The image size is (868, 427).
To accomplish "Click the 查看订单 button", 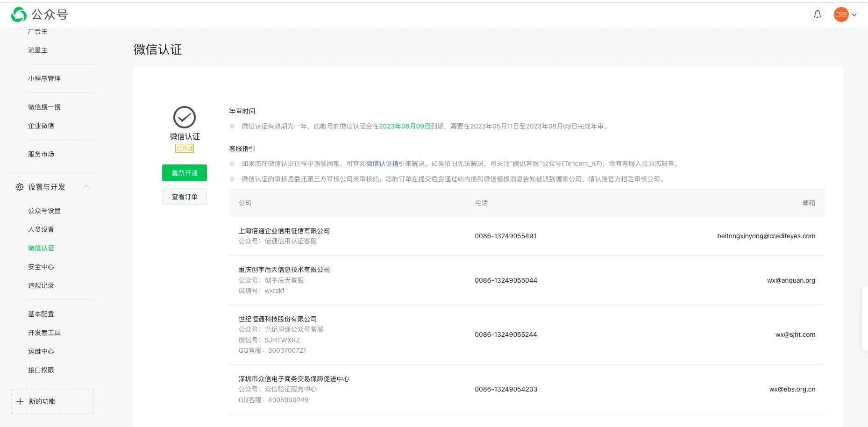I will coord(185,197).
